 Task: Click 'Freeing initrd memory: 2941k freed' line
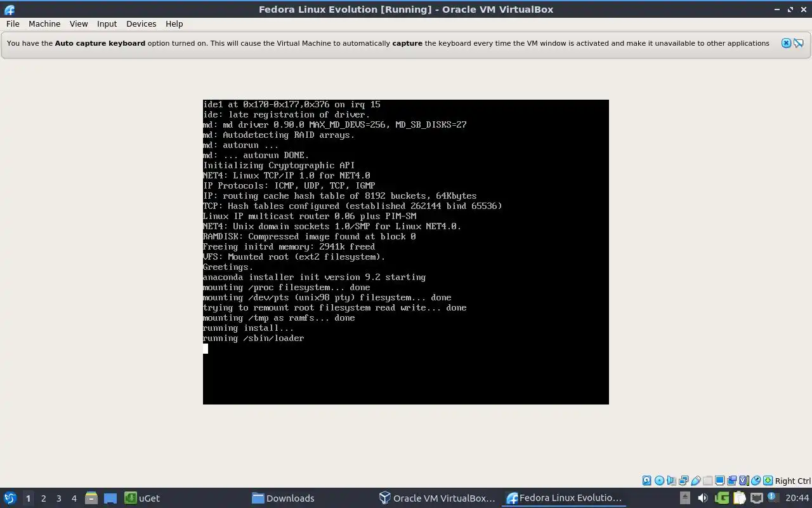tap(289, 246)
